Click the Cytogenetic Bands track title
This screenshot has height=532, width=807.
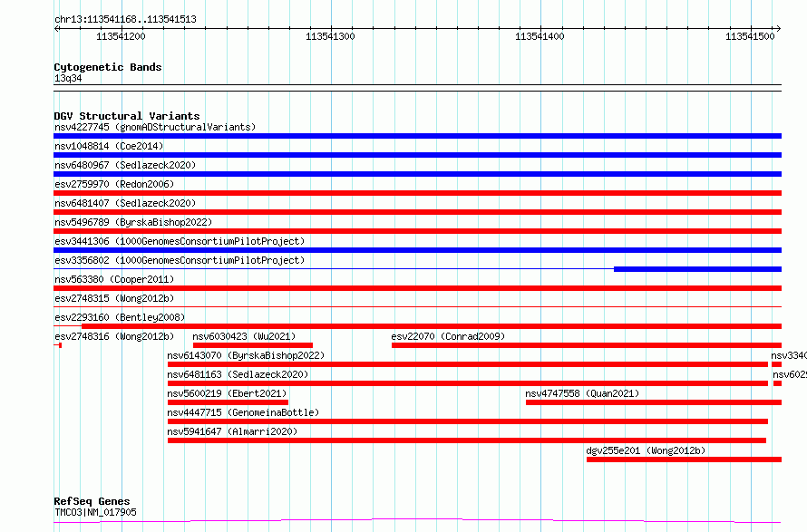tap(108, 67)
